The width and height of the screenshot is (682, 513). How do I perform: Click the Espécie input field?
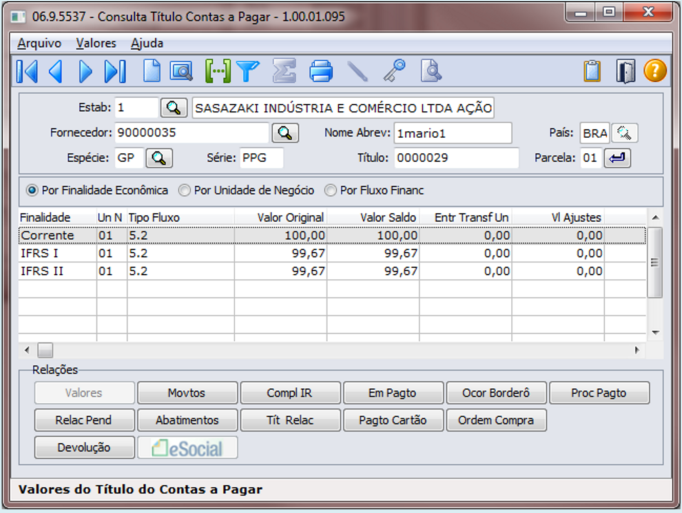(129, 158)
